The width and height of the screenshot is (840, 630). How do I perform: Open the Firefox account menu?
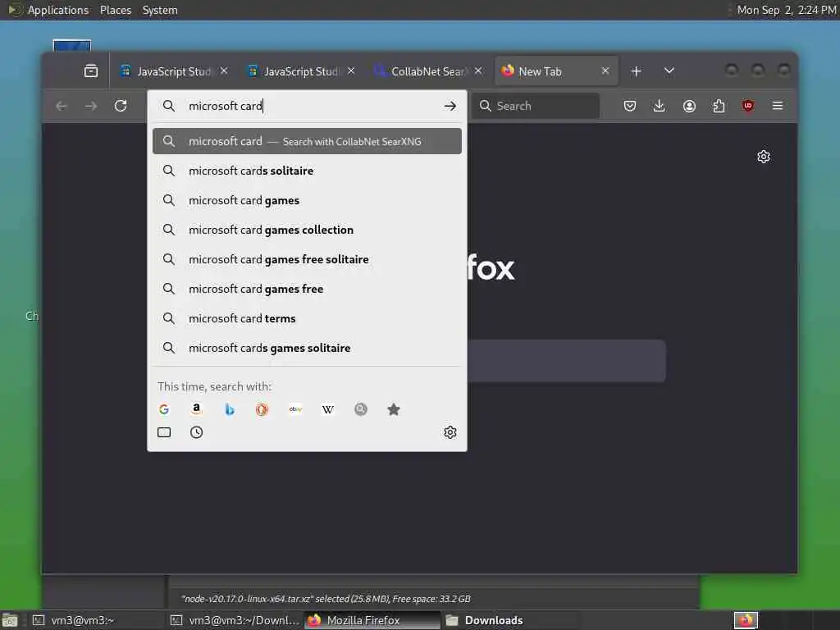[689, 106]
